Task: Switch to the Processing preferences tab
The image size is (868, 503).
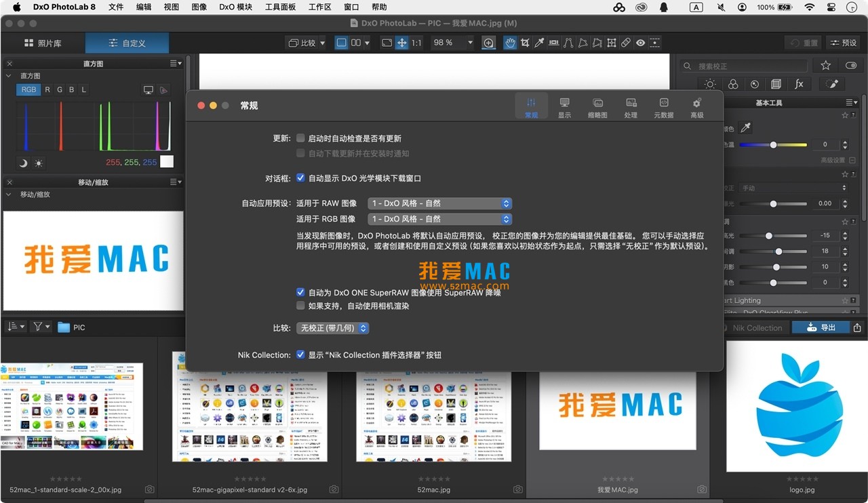Action: point(631,107)
